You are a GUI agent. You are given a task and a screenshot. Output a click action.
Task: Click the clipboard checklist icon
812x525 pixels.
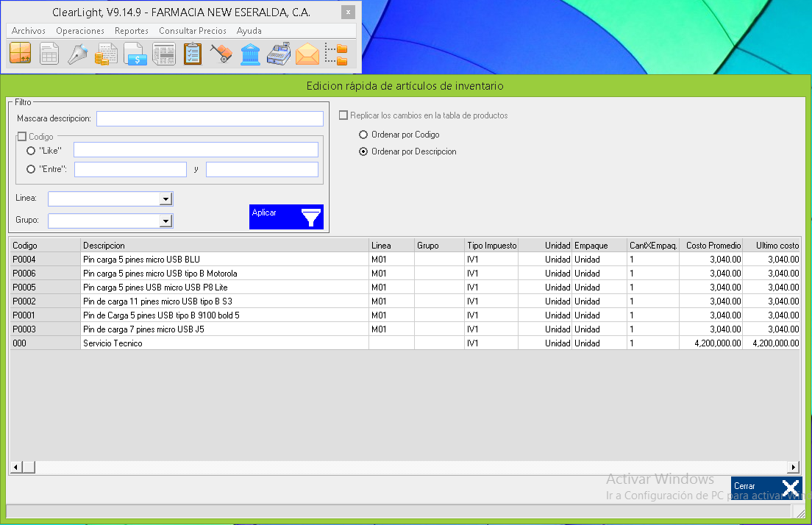(x=193, y=54)
